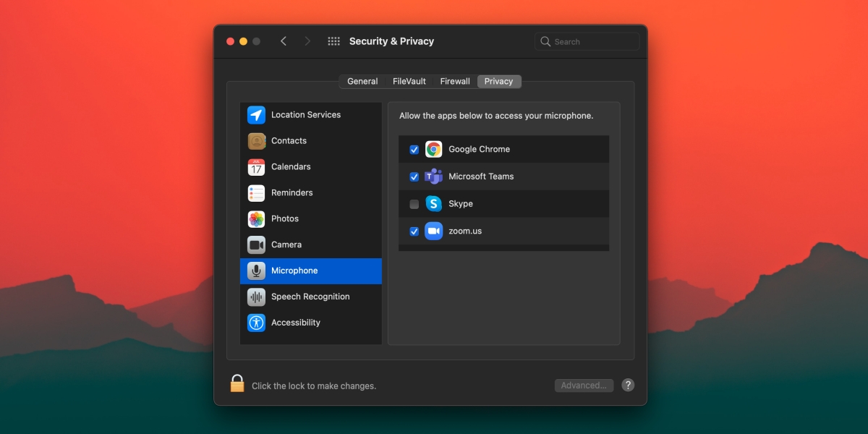Click the Photos flower icon
The height and width of the screenshot is (434, 868).
coord(256,219)
